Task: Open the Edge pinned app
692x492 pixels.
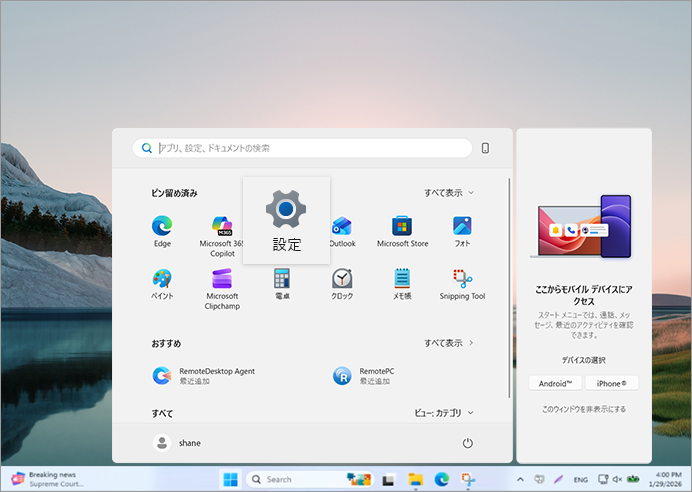Action: pyautogui.click(x=162, y=232)
